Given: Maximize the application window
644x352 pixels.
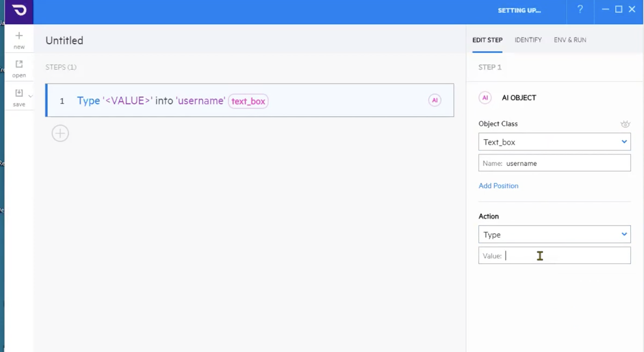Looking at the screenshot, I should point(619,9).
